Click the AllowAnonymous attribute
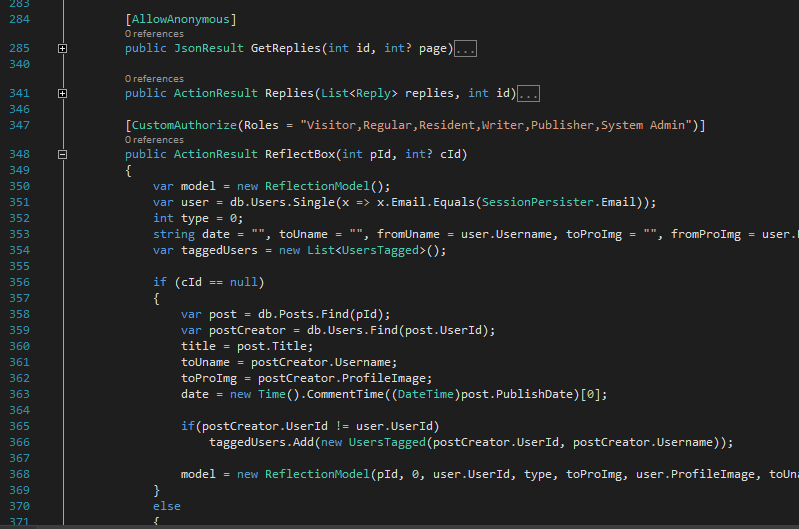The image size is (799, 529). click(x=180, y=19)
